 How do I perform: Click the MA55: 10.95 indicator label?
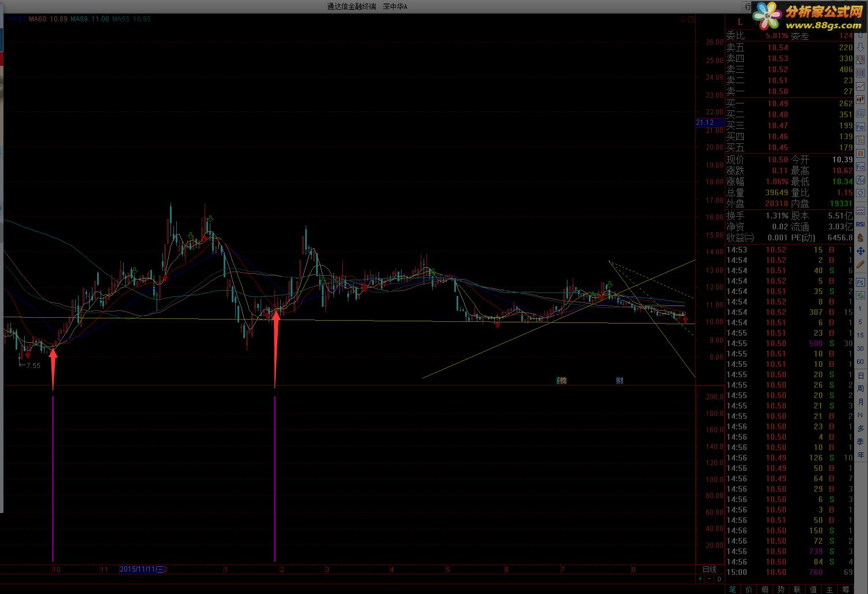pyautogui.click(x=132, y=19)
